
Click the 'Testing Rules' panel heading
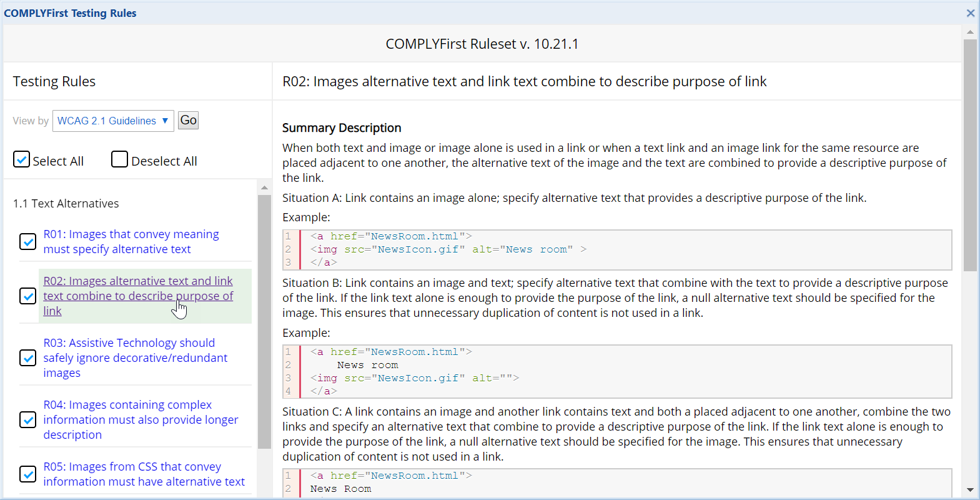54,81
